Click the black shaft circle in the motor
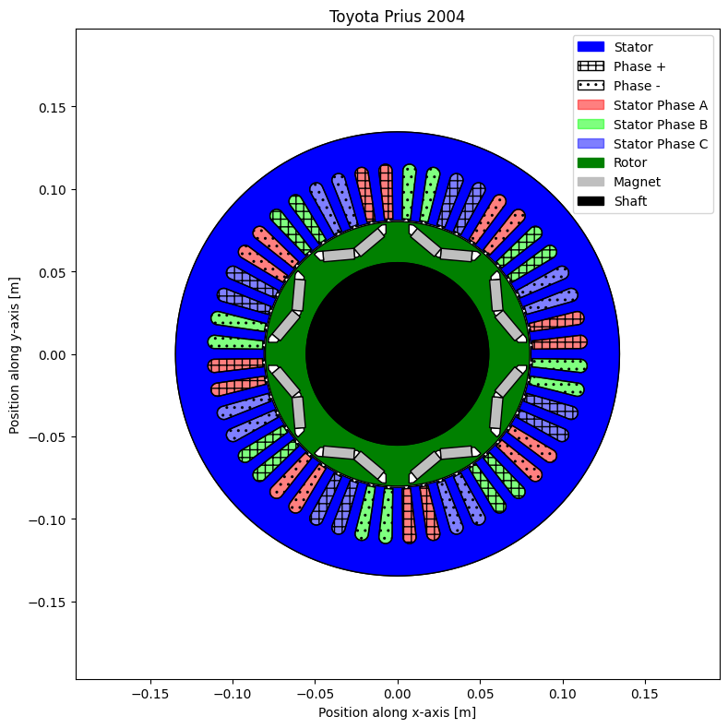Viewport: 728px width, 728px height. click(398, 353)
